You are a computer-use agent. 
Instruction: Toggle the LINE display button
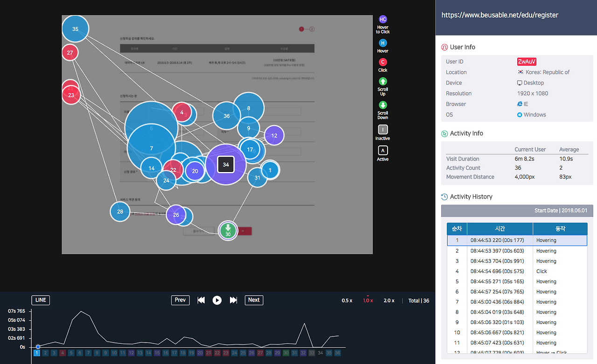(41, 300)
